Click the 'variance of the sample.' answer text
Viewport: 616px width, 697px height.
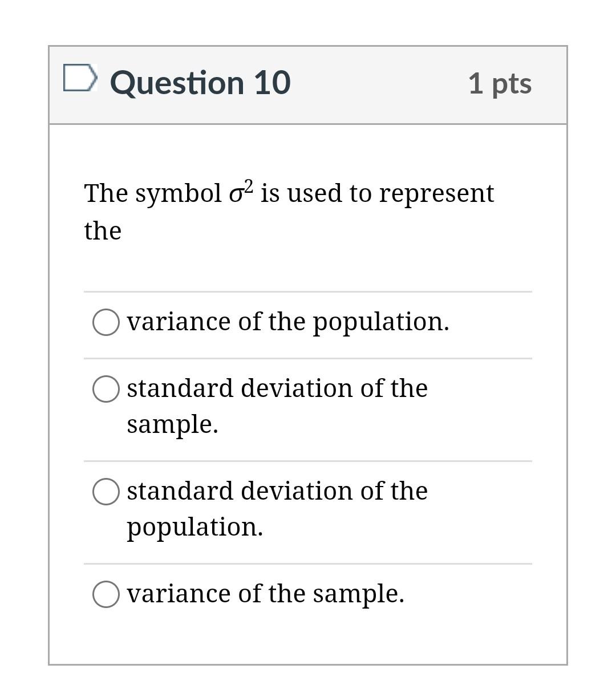266,594
